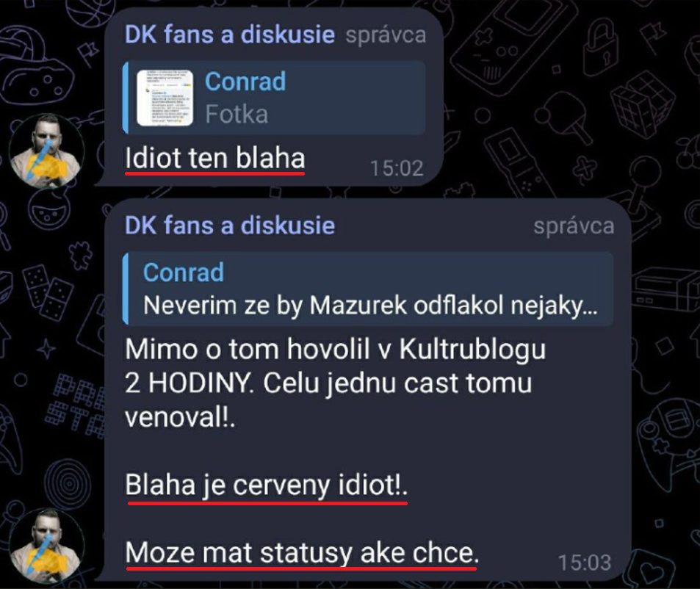Tap the Conrad name above the Neverim quote

183,272
